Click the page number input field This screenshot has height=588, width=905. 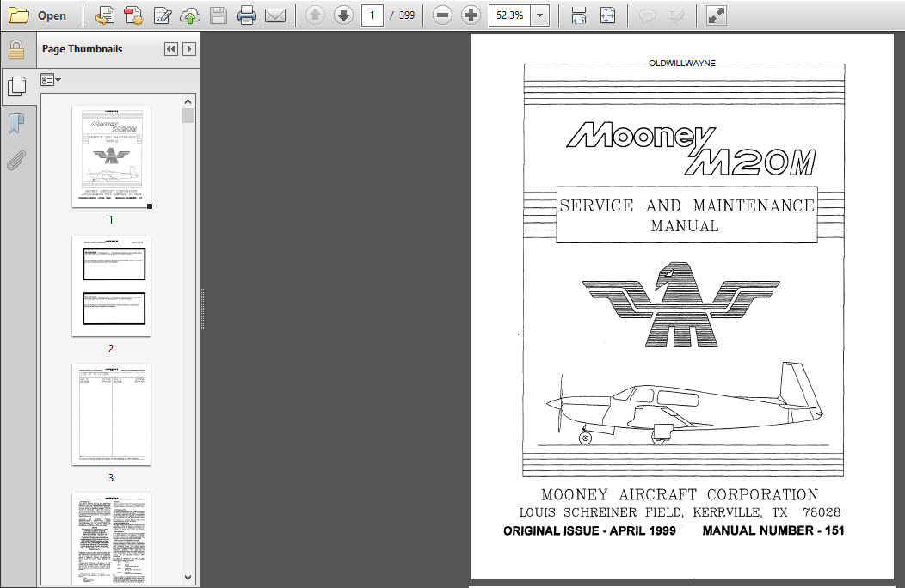(x=372, y=15)
